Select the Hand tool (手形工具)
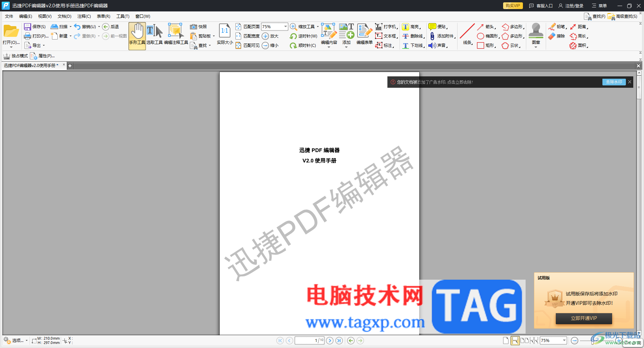Viewport: 644px width, 348px height. click(x=137, y=36)
